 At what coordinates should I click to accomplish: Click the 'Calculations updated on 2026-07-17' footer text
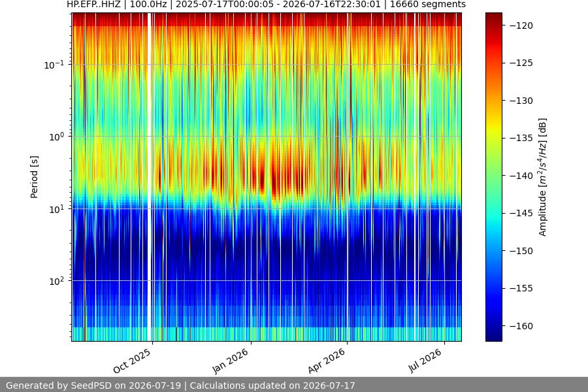272,385
